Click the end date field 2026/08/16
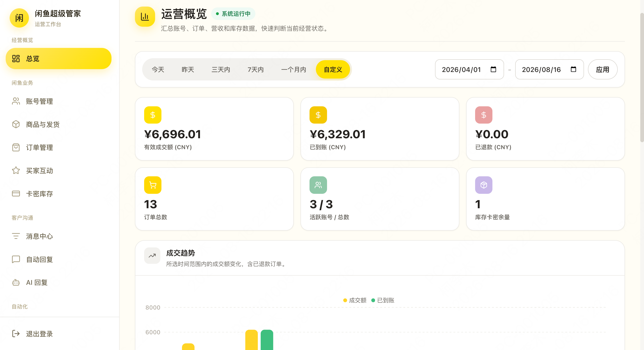The height and width of the screenshot is (350, 644). (549, 69)
